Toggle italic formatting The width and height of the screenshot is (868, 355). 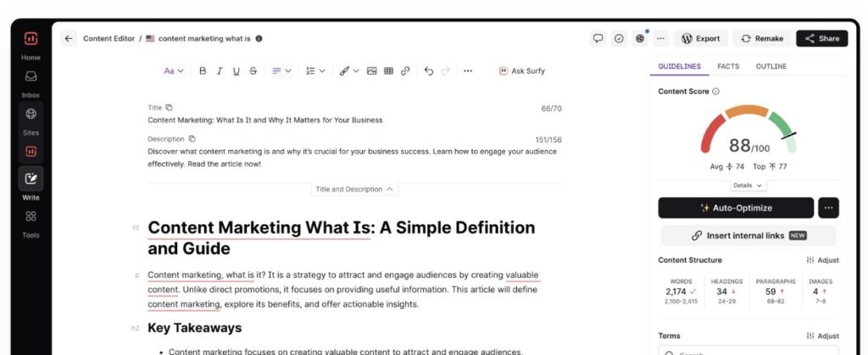(x=220, y=71)
